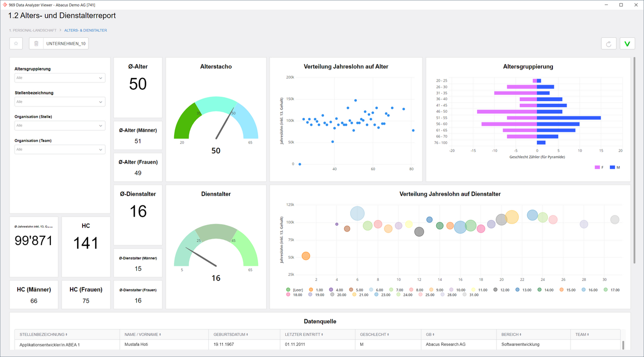Open the Organisation (Team) dropdown
The width and height of the screenshot is (644, 357).
[x=60, y=150]
